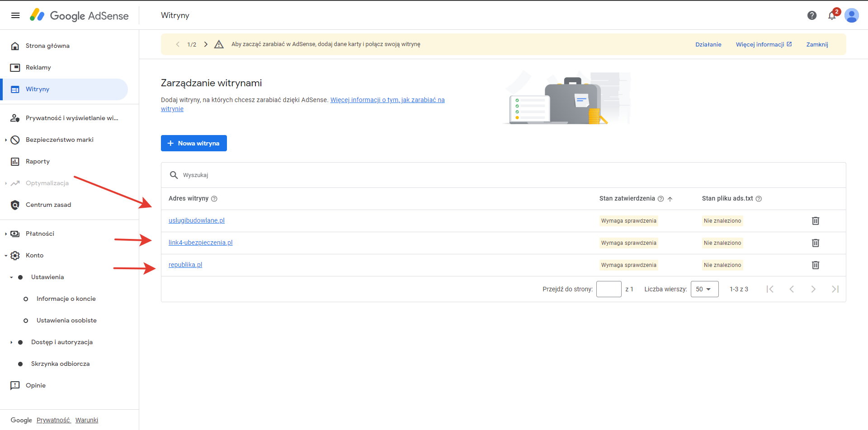Expand Bezpieczeństwo marki submenu arrow
This screenshot has width=868, height=430.
[x=6, y=140]
